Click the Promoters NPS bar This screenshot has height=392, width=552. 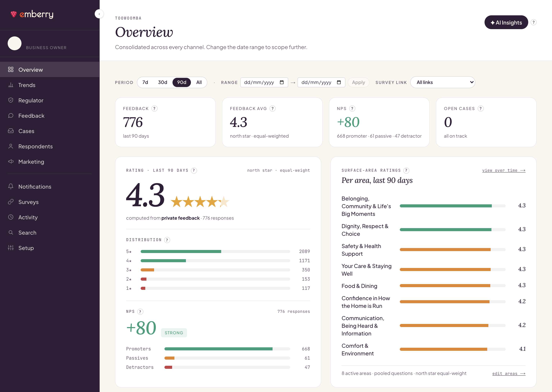pyautogui.click(x=227, y=349)
